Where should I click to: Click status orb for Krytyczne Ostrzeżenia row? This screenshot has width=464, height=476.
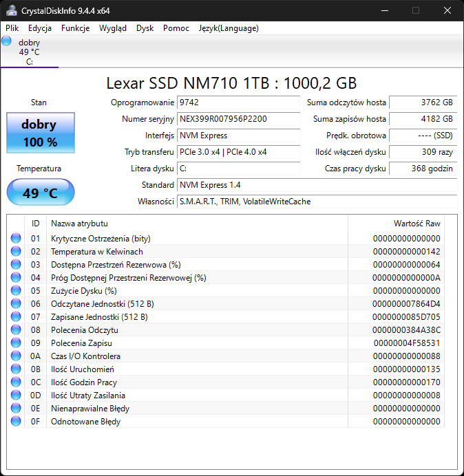pos(16,239)
